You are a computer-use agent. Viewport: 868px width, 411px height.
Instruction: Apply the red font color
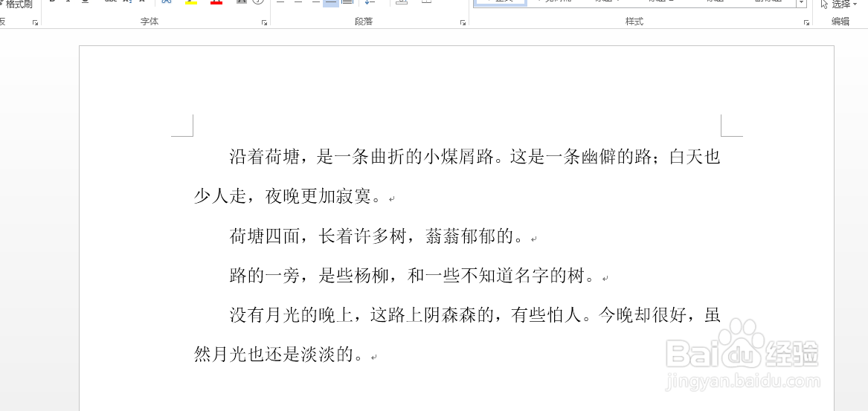click(x=216, y=2)
